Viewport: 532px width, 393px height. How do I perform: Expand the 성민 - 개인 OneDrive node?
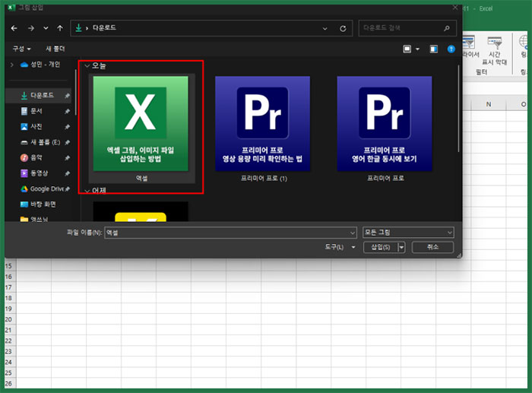[x=12, y=65]
